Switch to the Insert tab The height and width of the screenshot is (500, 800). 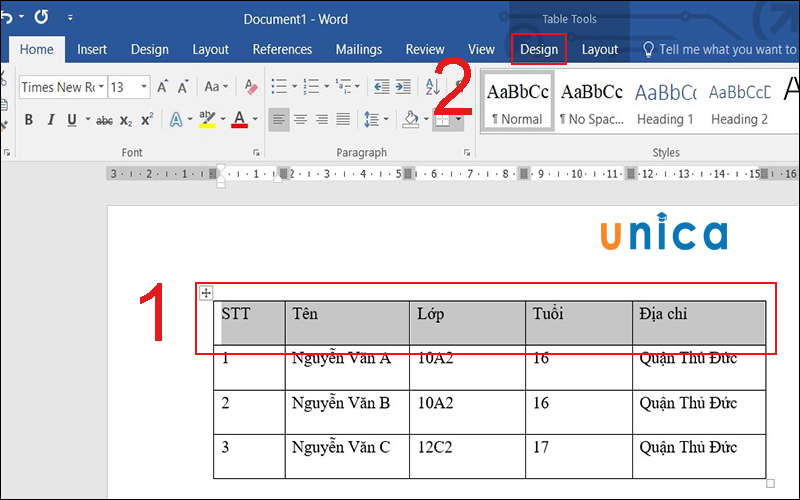[92, 49]
